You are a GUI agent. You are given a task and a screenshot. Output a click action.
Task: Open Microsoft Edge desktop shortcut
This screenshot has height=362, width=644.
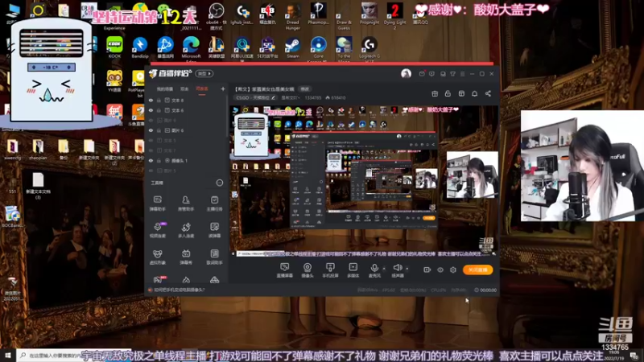tap(191, 48)
